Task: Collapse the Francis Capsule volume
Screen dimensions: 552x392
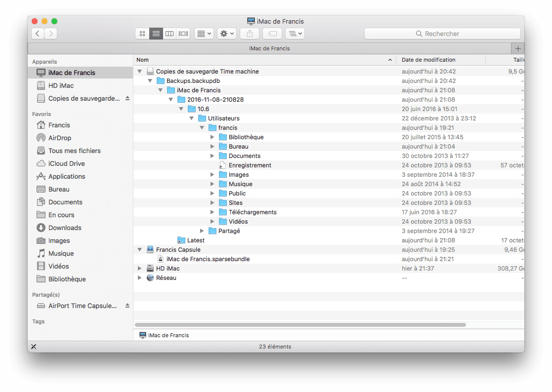Action: [140, 250]
